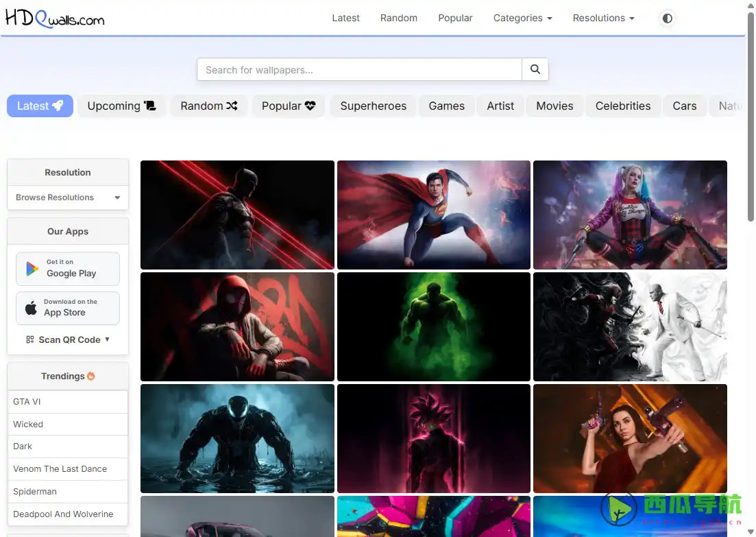
Task: Open the Movies category pill
Action: pyautogui.click(x=554, y=106)
